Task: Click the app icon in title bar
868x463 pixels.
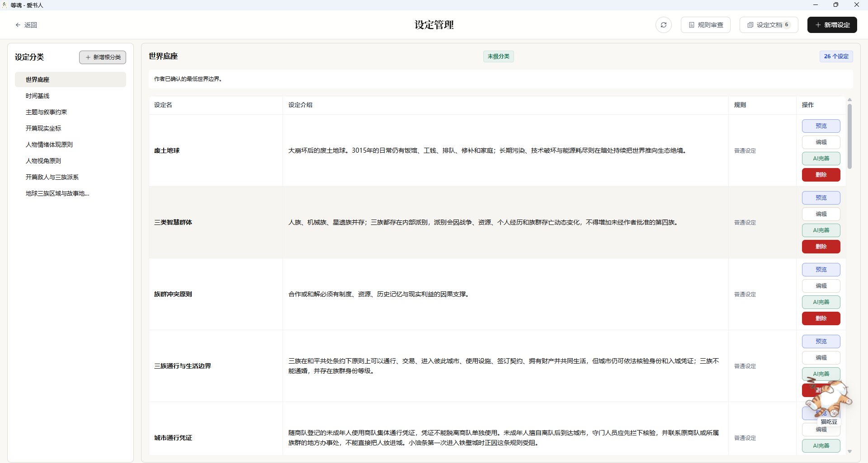Action: click(x=5, y=5)
